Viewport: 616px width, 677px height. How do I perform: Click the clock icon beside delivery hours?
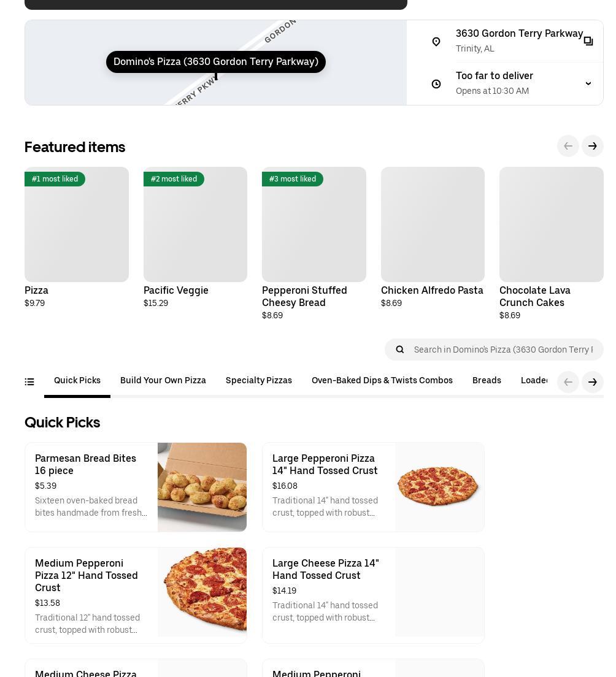pos(436,84)
